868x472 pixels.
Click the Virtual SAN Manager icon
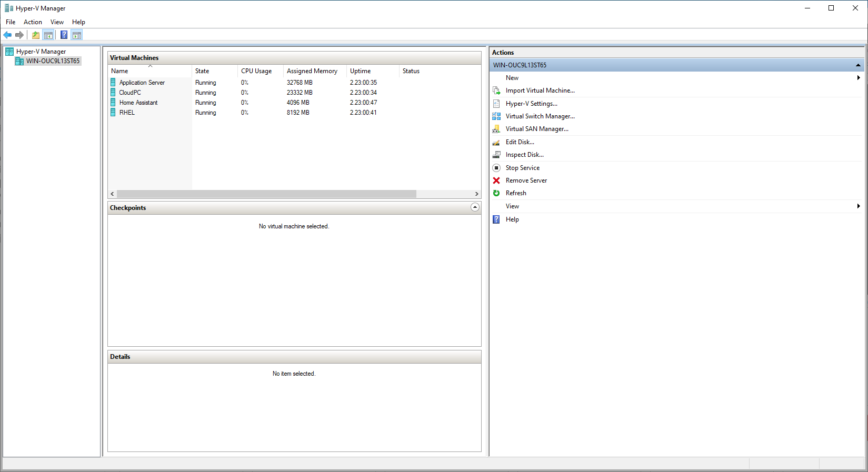[x=496, y=129]
